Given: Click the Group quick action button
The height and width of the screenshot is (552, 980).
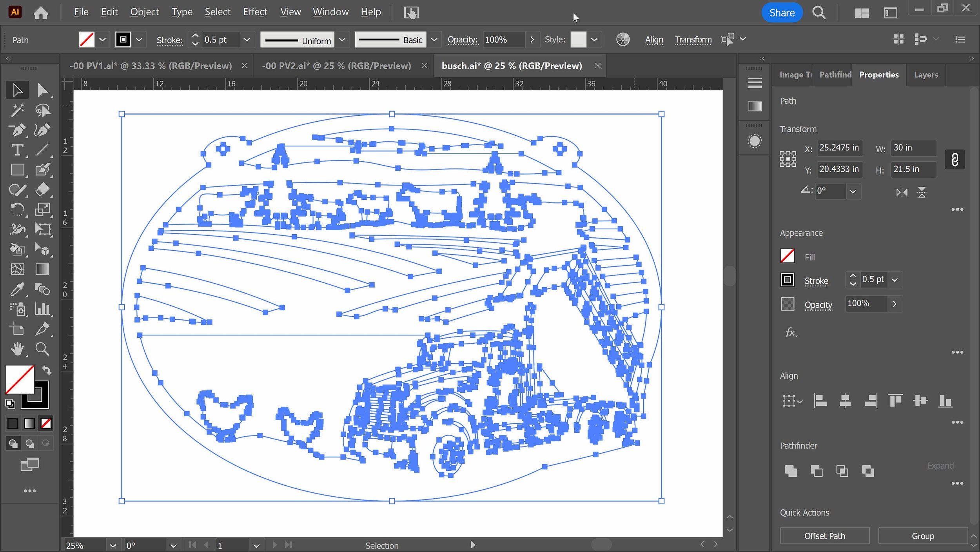Looking at the screenshot, I should pos(922,536).
